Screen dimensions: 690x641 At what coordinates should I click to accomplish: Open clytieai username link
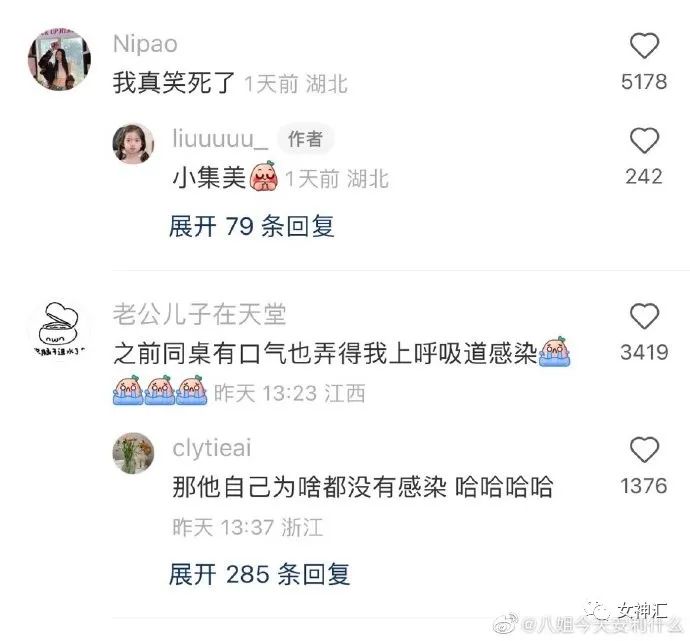tap(212, 448)
